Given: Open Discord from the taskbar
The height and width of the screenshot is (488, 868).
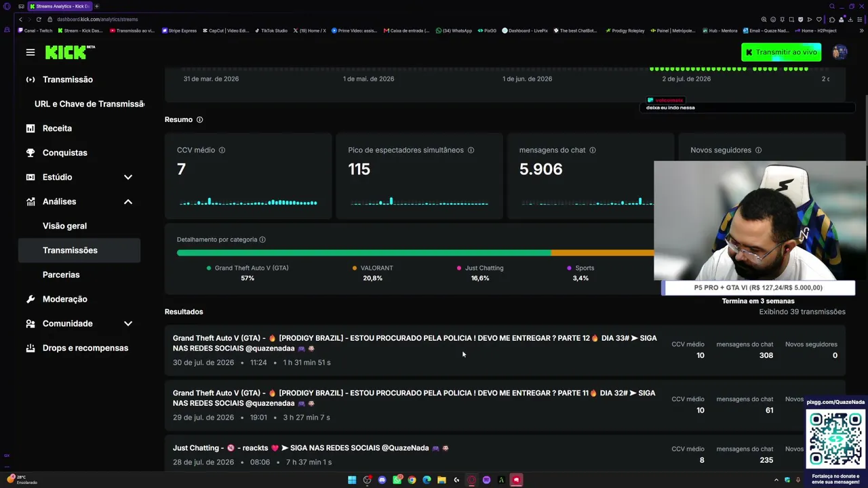Looking at the screenshot, I should 382,480.
